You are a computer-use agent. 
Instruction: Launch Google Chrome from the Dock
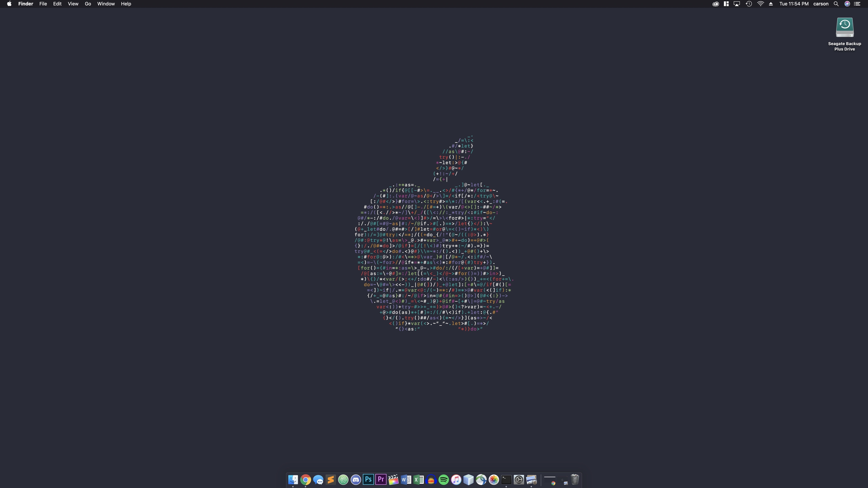(x=306, y=480)
